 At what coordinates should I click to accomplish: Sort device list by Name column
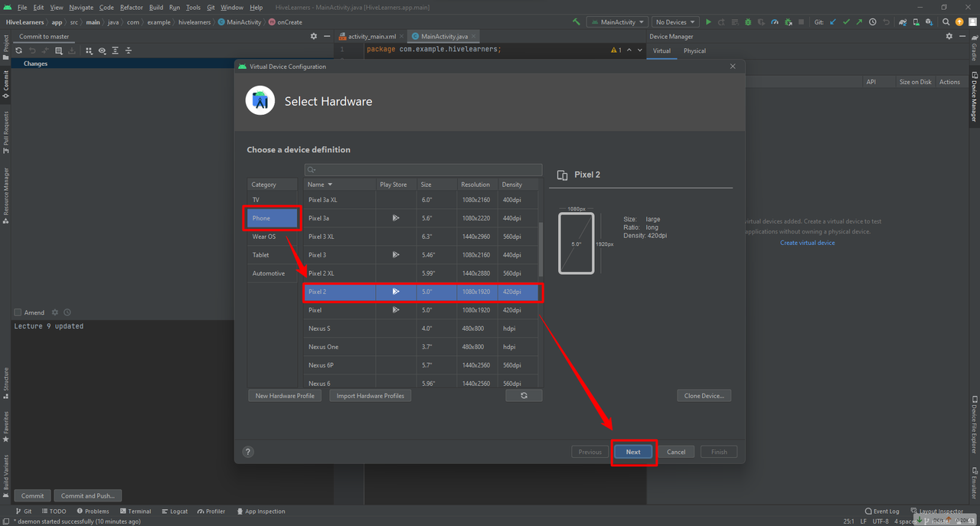click(x=340, y=185)
